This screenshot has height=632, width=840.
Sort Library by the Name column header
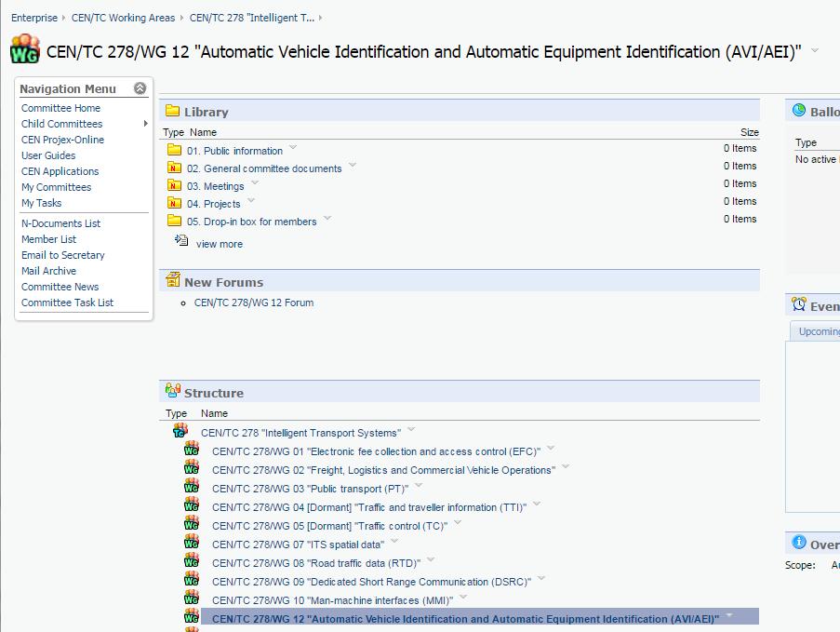tap(203, 132)
